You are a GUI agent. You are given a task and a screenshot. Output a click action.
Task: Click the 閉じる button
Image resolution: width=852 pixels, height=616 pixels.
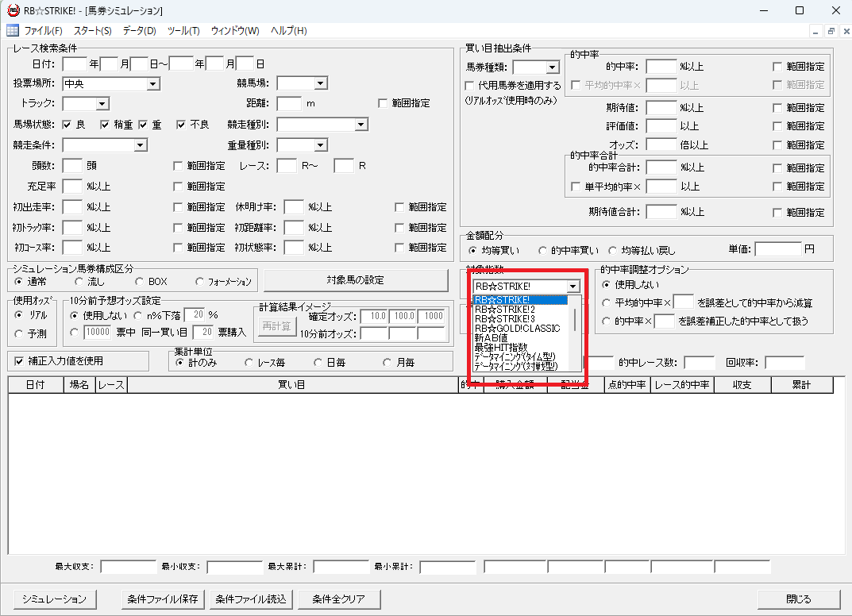pos(799,599)
